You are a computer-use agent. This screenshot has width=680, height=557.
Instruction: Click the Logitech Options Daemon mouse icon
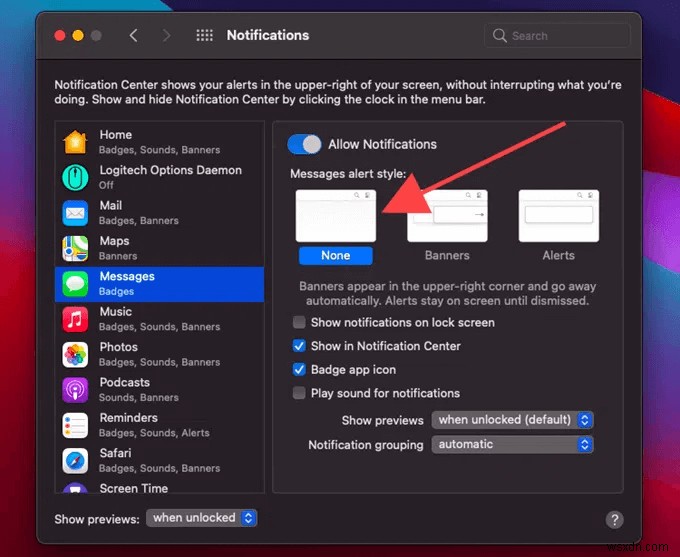pos(75,177)
